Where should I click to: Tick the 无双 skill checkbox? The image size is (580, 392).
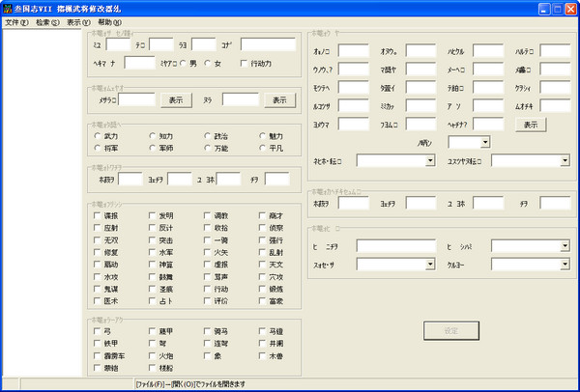95,238
